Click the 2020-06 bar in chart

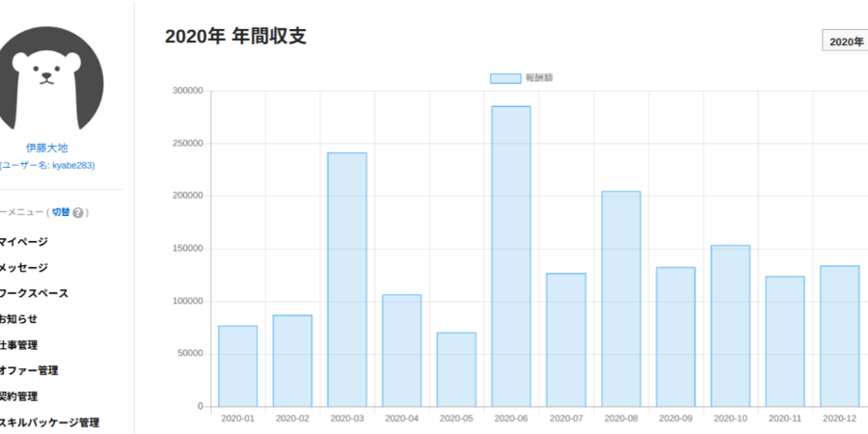point(511,256)
